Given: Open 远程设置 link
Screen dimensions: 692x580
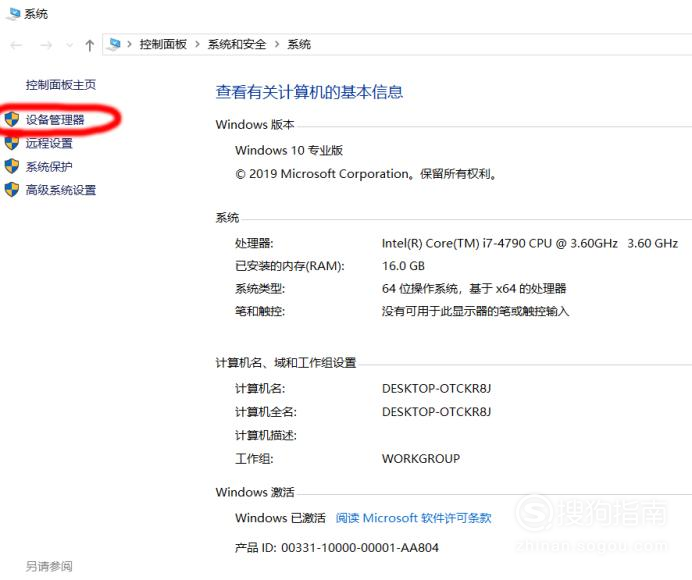Looking at the screenshot, I should 49,143.
